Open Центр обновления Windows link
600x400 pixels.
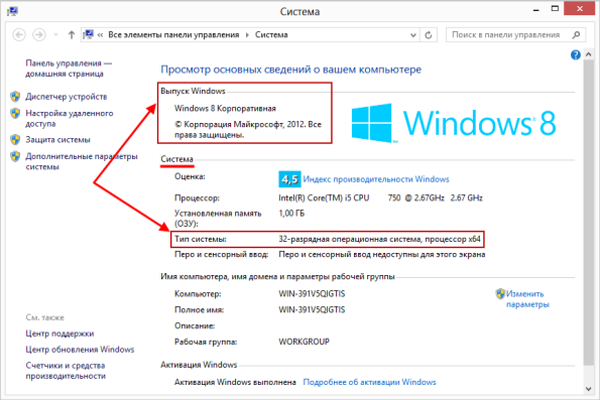(x=80, y=349)
